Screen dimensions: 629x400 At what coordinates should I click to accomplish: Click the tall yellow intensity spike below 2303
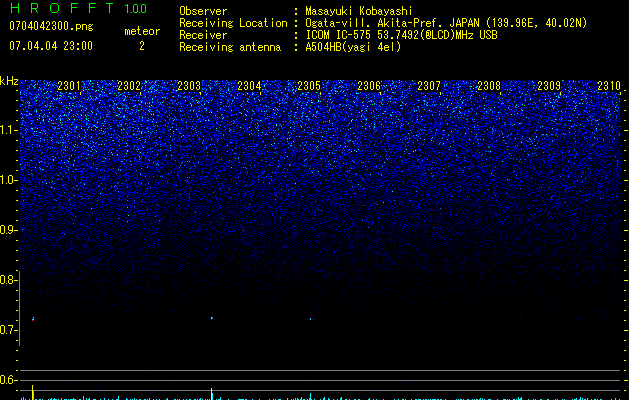click(x=211, y=393)
